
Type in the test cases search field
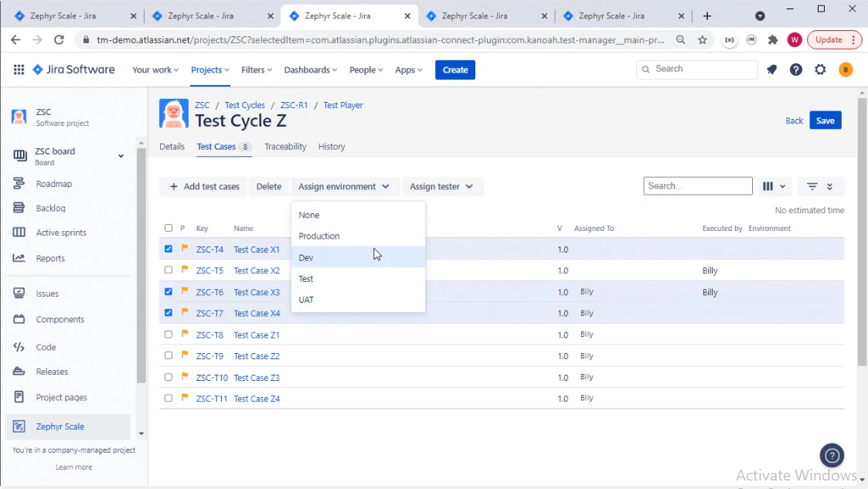tap(696, 185)
